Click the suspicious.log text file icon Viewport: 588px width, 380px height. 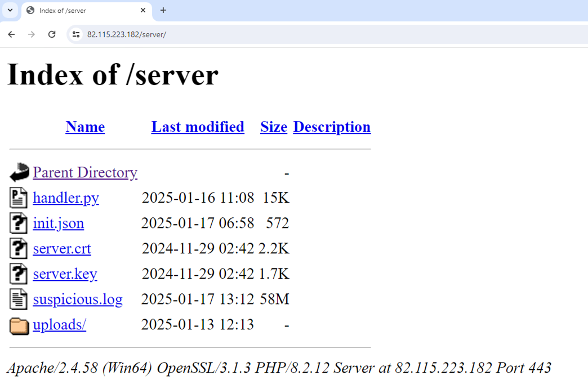(x=19, y=299)
